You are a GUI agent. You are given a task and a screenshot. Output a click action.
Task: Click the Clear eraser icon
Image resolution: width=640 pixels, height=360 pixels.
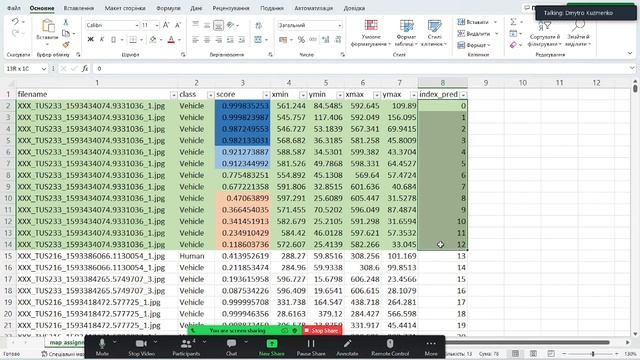(x=513, y=45)
